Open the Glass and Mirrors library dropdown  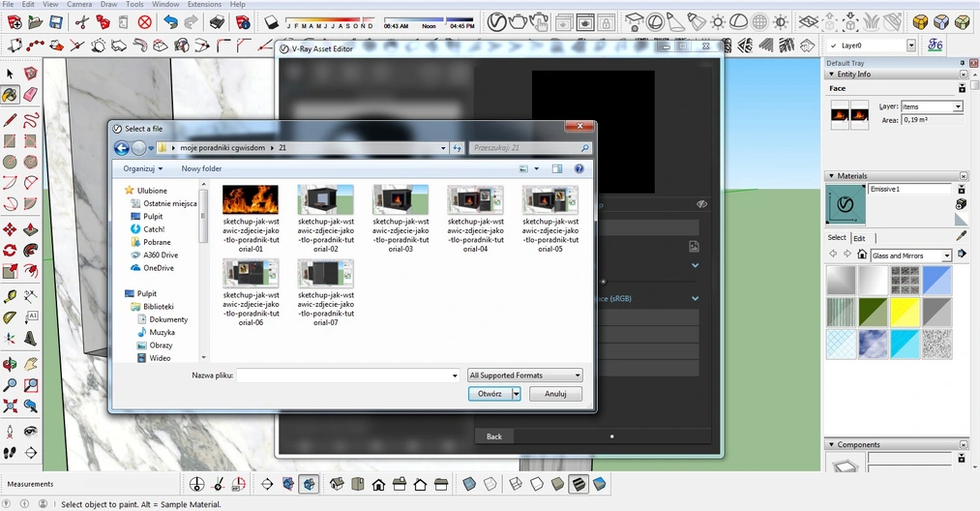pos(946,255)
